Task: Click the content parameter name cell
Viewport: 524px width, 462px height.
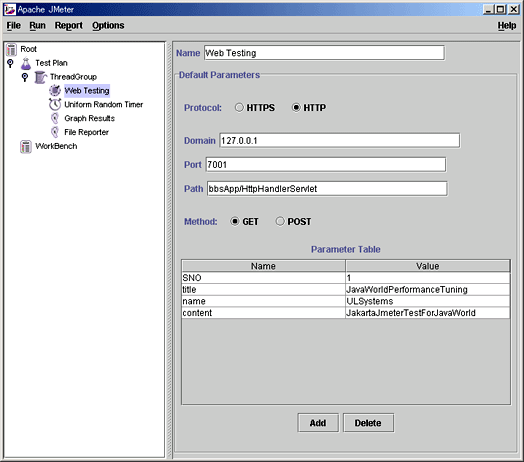Action: pos(263,313)
